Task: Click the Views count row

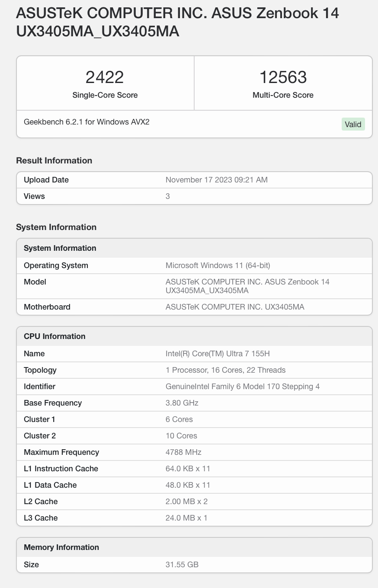Action: 168,196
